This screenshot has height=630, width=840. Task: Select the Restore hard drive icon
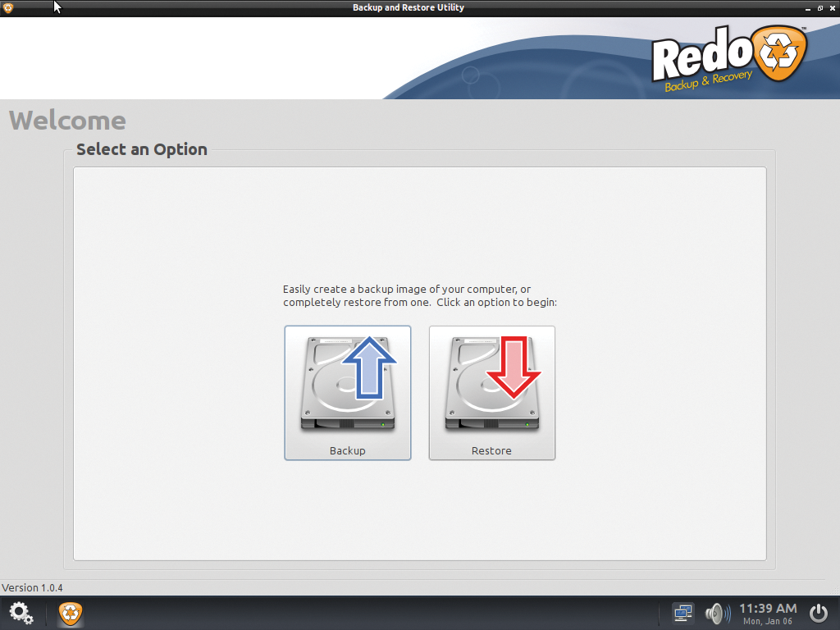click(491, 381)
